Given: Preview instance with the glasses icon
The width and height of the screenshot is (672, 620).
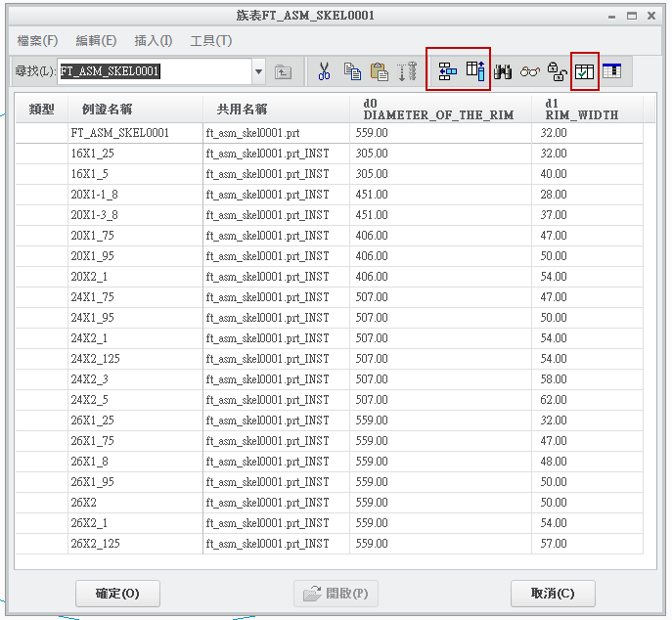Looking at the screenshot, I should [530, 71].
